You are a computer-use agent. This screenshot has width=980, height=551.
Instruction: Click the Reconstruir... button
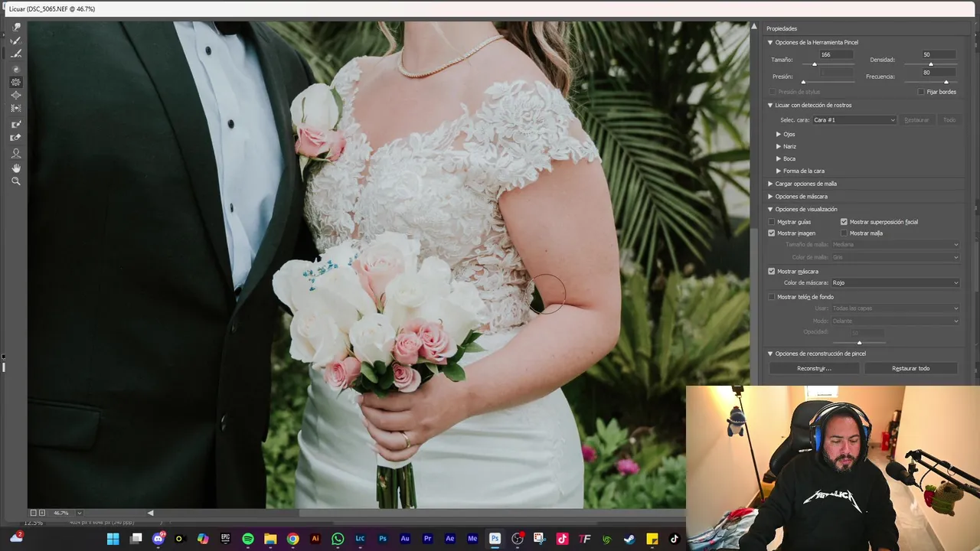coord(814,368)
